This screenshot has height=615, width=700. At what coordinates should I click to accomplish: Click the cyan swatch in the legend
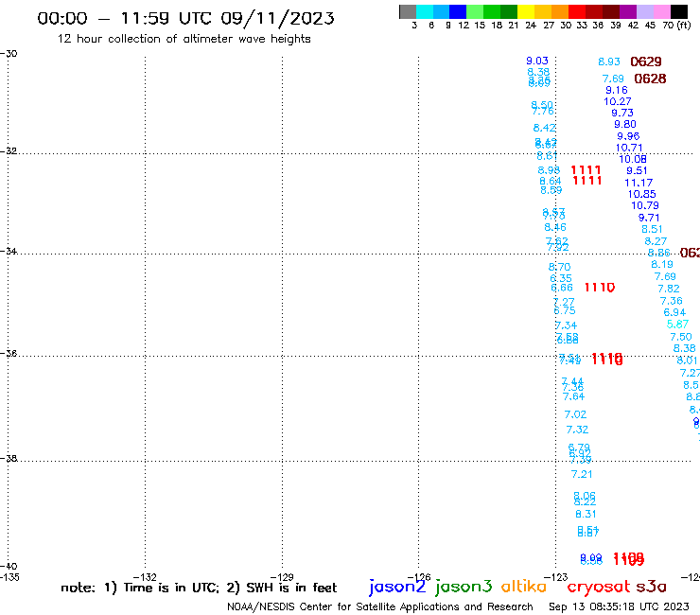(425, 11)
